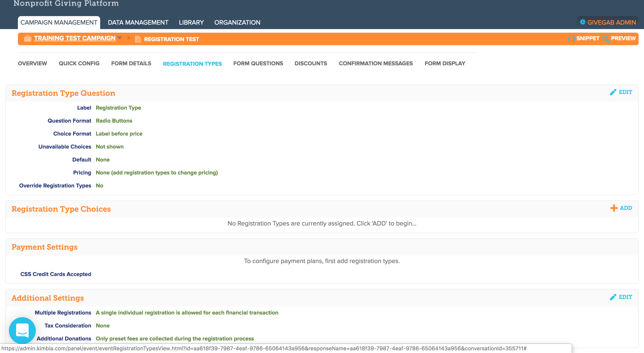Click the magnifier Preview icon
Screen dimensions: 644x353
click(x=606, y=38)
